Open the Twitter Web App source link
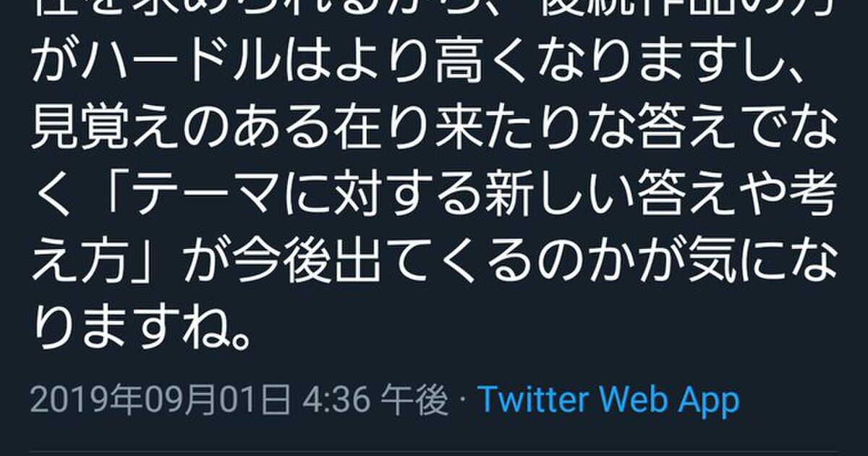 [608, 400]
